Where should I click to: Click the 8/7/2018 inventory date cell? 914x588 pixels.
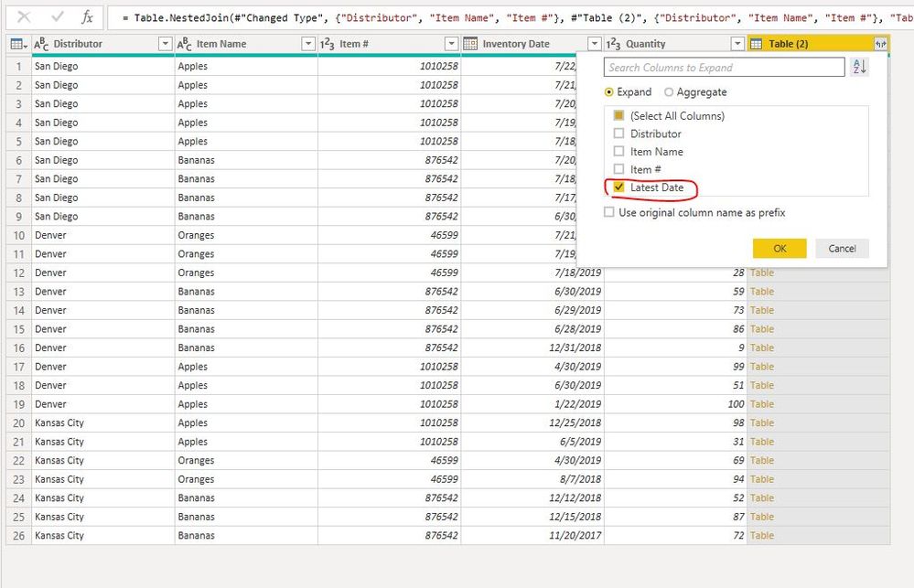tap(532, 479)
